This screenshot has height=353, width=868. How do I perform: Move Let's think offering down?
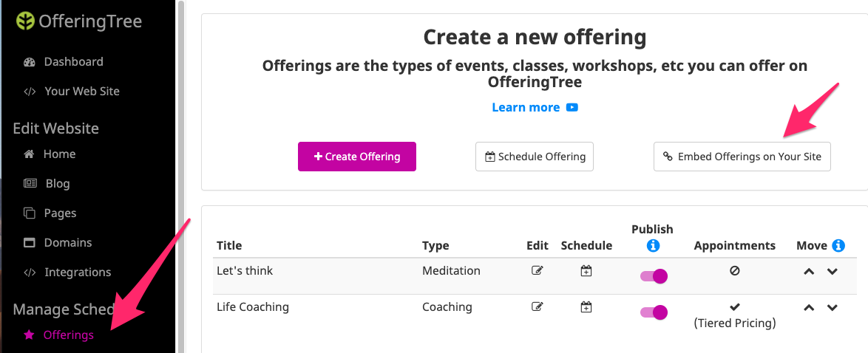tap(832, 271)
